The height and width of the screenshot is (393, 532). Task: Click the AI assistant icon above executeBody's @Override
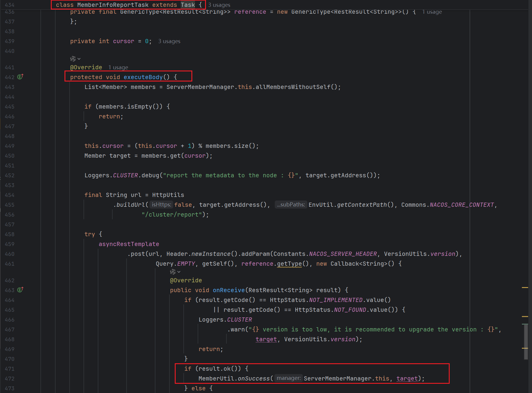(x=73, y=59)
